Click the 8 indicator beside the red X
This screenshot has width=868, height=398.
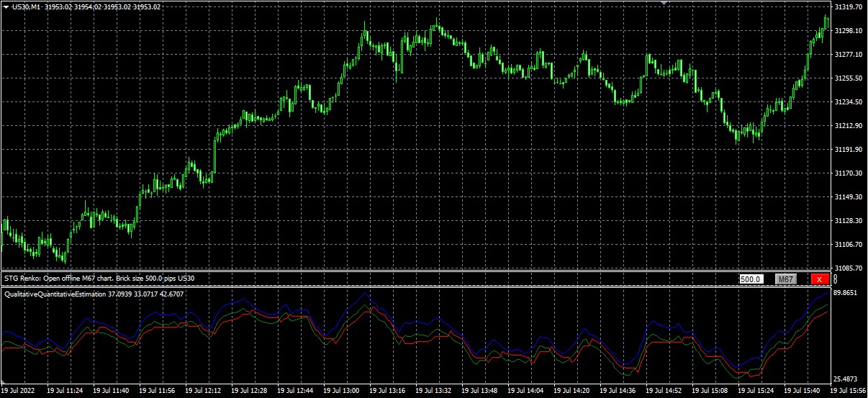pos(836,279)
